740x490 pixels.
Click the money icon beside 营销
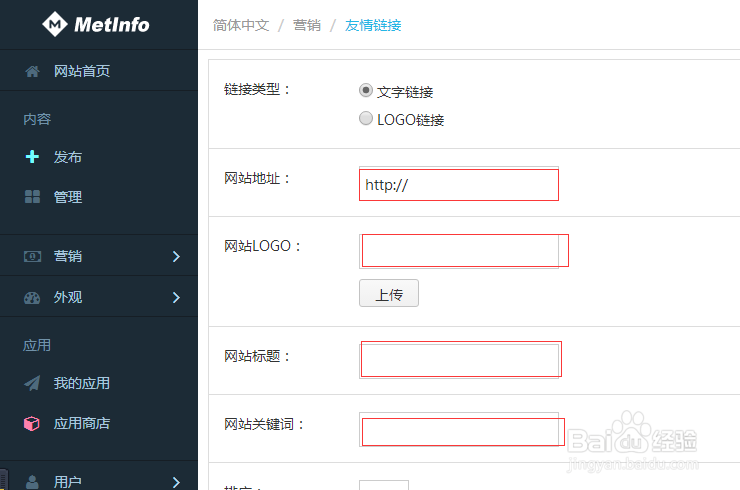coord(32,256)
